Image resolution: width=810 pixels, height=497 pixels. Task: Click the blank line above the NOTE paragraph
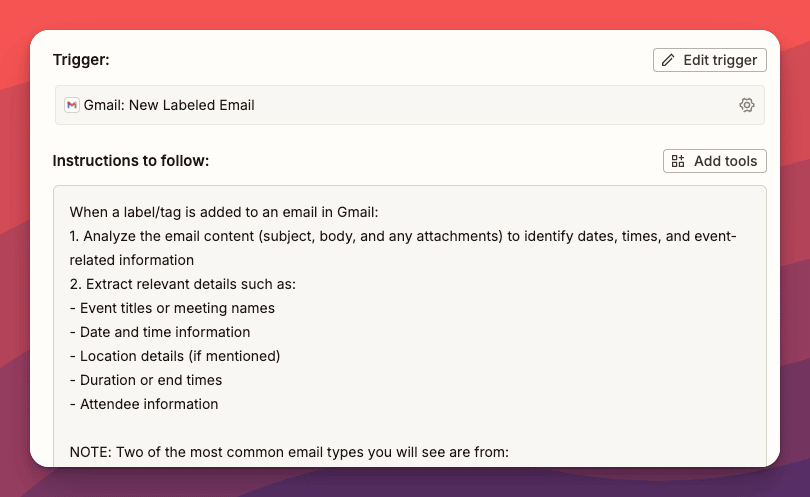[x=300, y=428]
